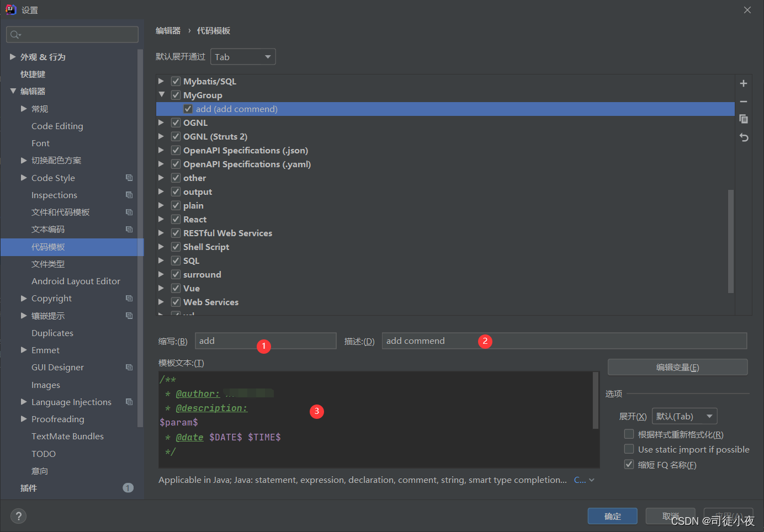
Task: Toggle the React group checkbox
Action: tap(176, 219)
